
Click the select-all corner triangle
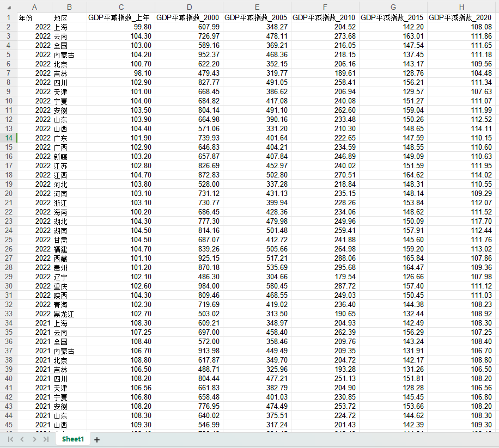click(8, 7)
